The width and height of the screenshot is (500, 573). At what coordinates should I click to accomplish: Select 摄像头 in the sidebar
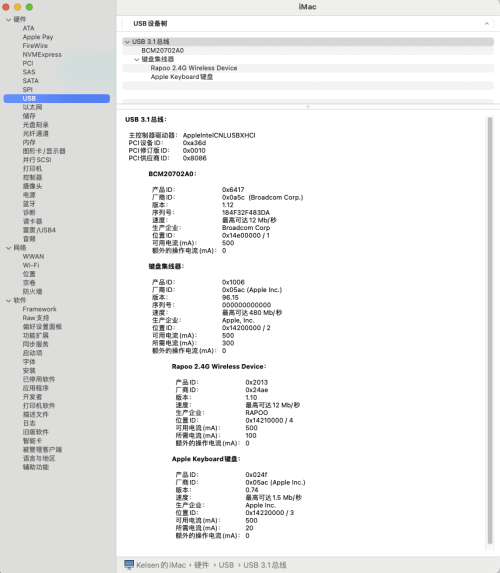point(32,186)
